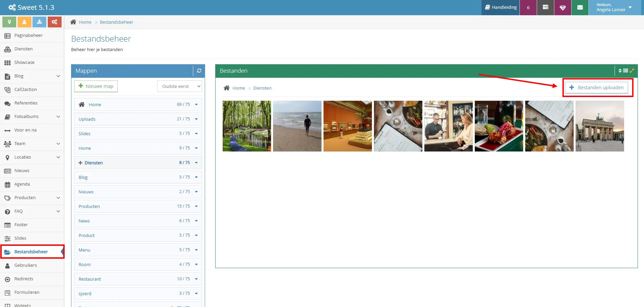This screenshot has width=644, height=307.
Task: Open the envelope messages icon in header
Action: coord(580,7)
